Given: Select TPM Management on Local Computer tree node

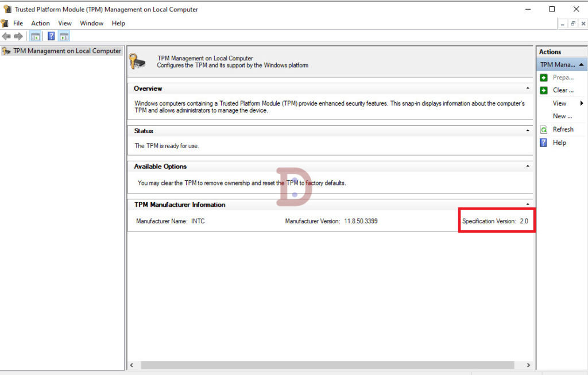Looking at the screenshot, I should click(62, 51).
